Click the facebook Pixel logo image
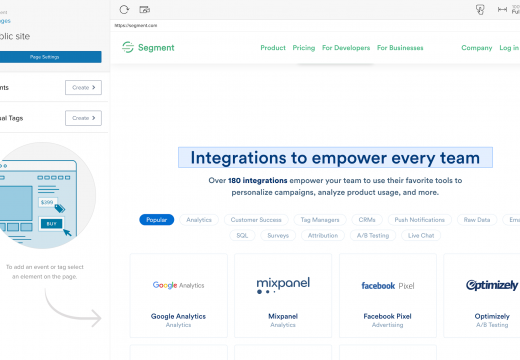520x360 pixels. coord(388,286)
